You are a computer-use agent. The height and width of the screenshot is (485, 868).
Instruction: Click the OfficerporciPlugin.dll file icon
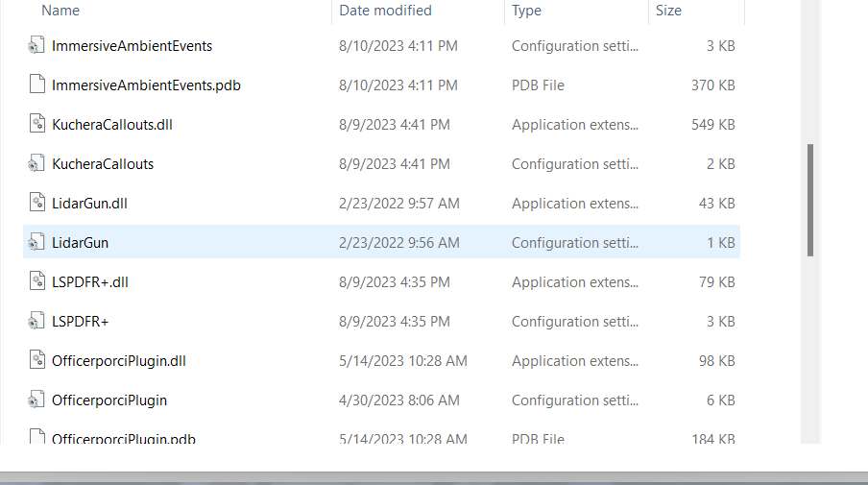coord(36,361)
